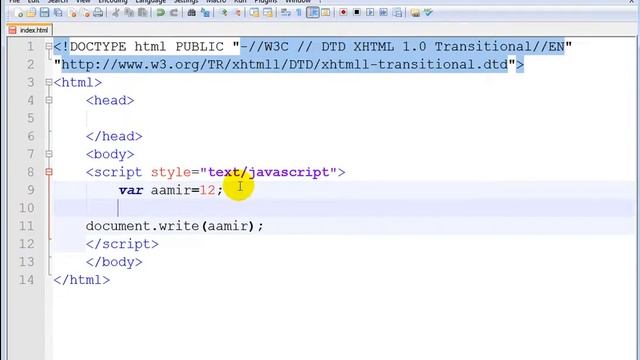This screenshot has width=640, height=360.
Task: Click the Copy toolbar icon
Action: [129, 13]
